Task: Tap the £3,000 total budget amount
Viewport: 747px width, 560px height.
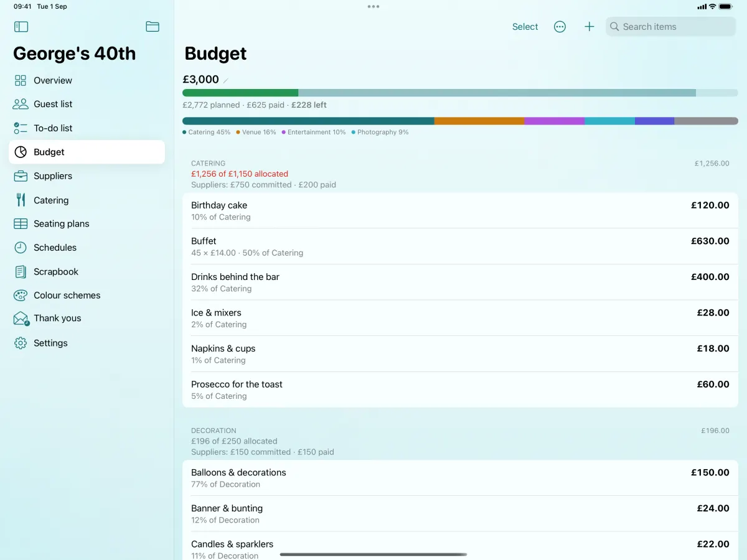Action: tap(200, 80)
